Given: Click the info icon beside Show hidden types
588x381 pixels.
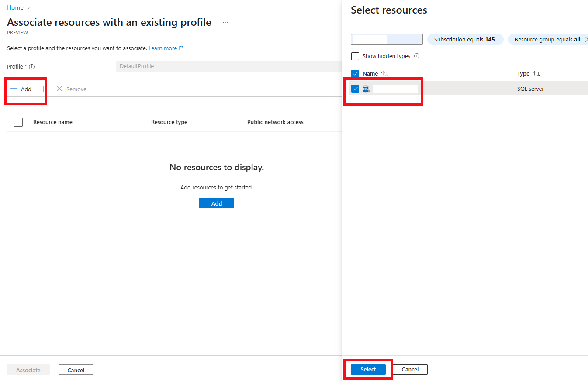Looking at the screenshot, I should [x=417, y=56].
